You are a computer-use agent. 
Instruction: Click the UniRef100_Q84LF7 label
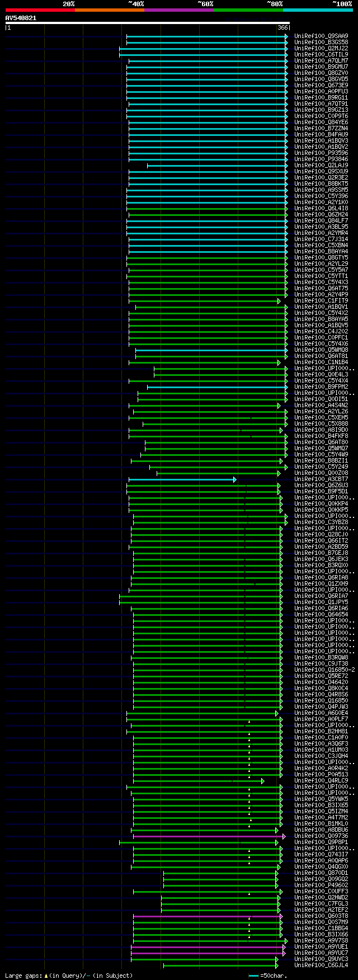click(321, 221)
